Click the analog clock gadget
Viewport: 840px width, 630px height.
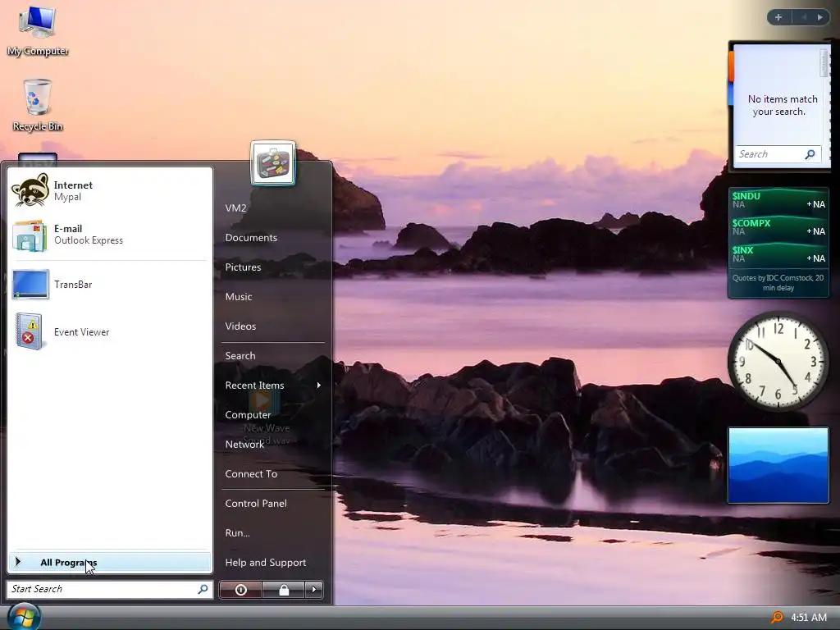[x=778, y=362]
